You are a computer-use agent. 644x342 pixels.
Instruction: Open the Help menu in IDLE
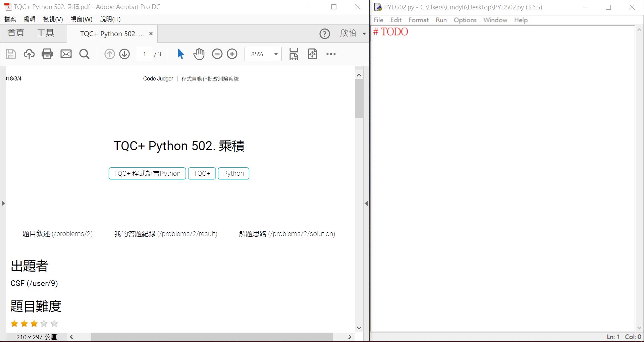[x=521, y=20]
